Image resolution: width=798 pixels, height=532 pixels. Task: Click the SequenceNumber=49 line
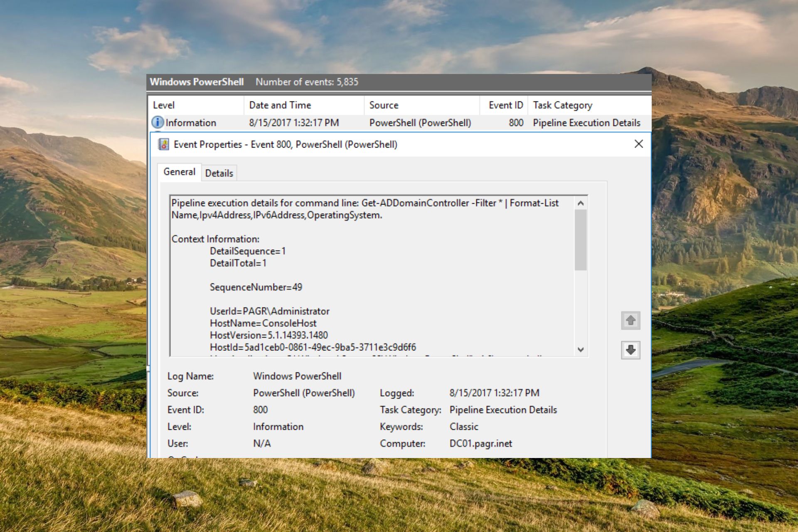click(x=256, y=287)
